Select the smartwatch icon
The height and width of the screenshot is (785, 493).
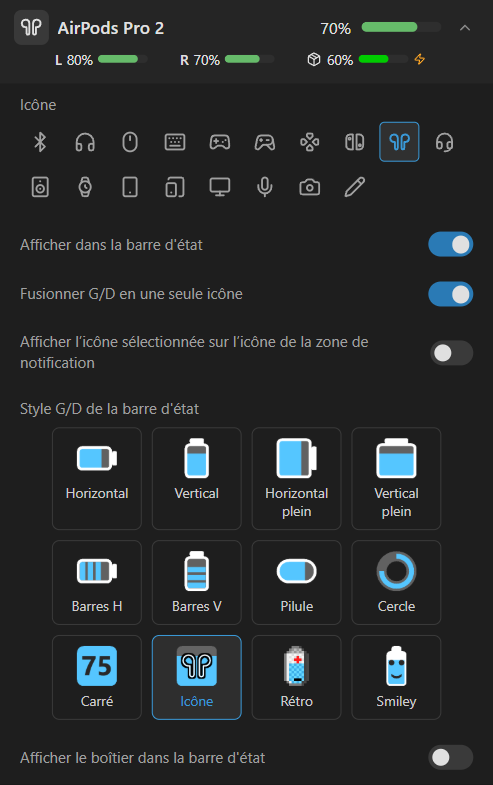pyautogui.click(x=85, y=187)
